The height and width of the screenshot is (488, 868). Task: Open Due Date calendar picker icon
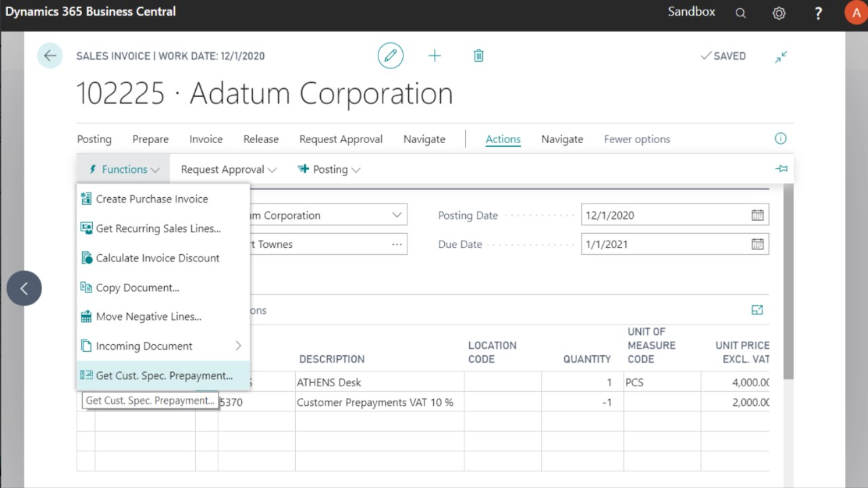tap(757, 244)
